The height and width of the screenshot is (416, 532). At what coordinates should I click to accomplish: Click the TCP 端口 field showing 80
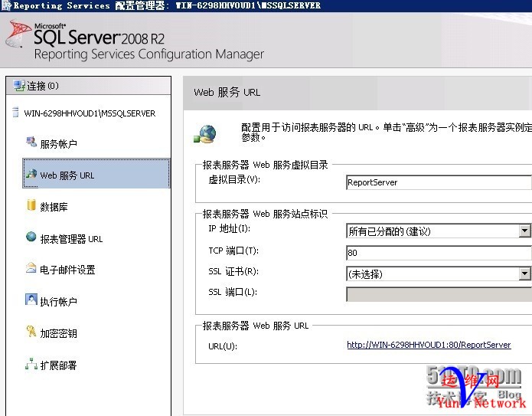coord(439,253)
